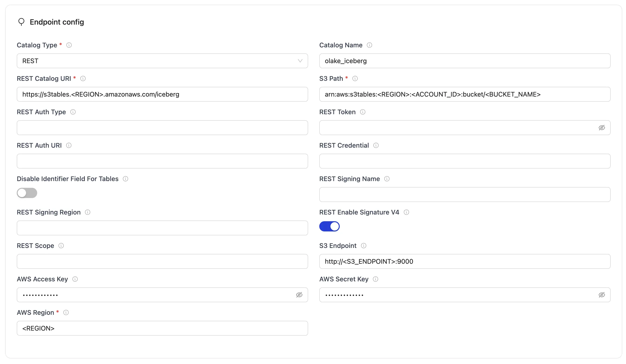Click the Disable Identifier Field info icon

[x=125, y=179]
